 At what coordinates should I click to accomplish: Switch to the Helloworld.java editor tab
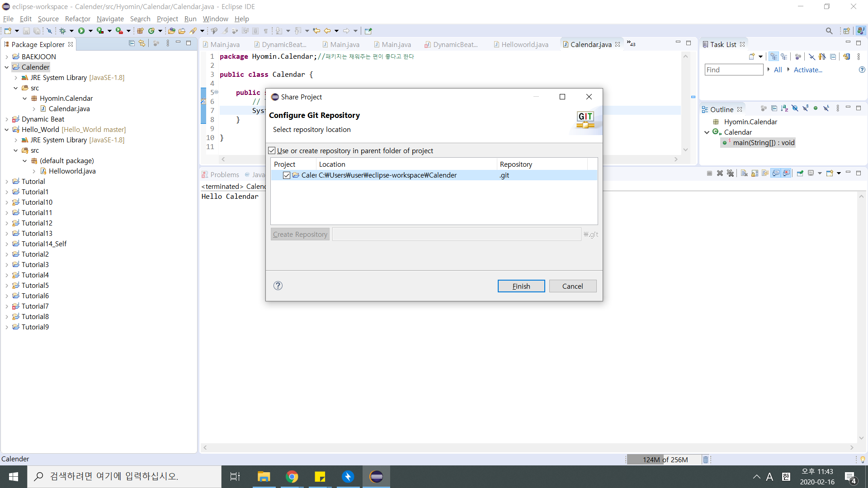(524, 44)
